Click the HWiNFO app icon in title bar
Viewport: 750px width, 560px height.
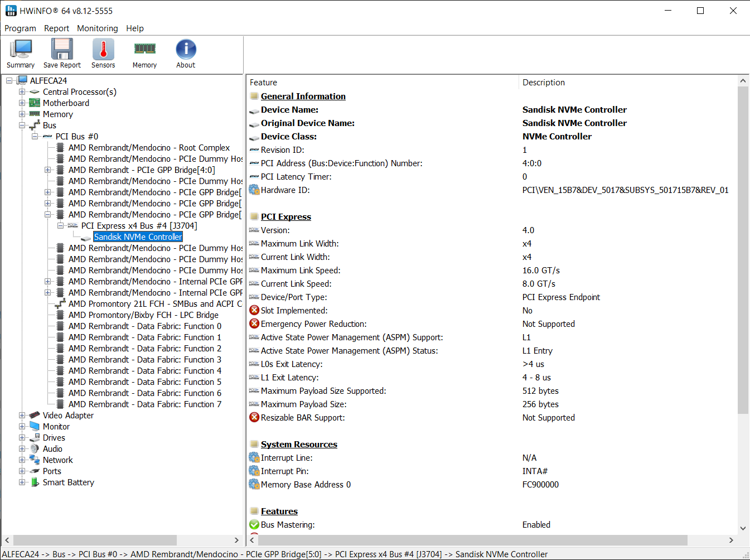pyautogui.click(x=11, y=11)
